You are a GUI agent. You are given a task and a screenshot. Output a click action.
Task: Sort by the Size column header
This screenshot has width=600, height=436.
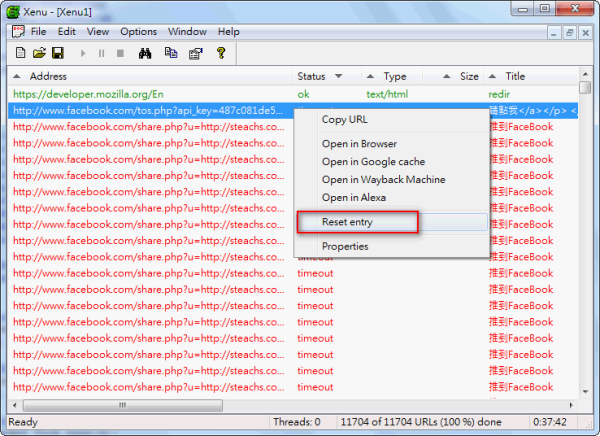pyautogui.click(x=453, y=76)
